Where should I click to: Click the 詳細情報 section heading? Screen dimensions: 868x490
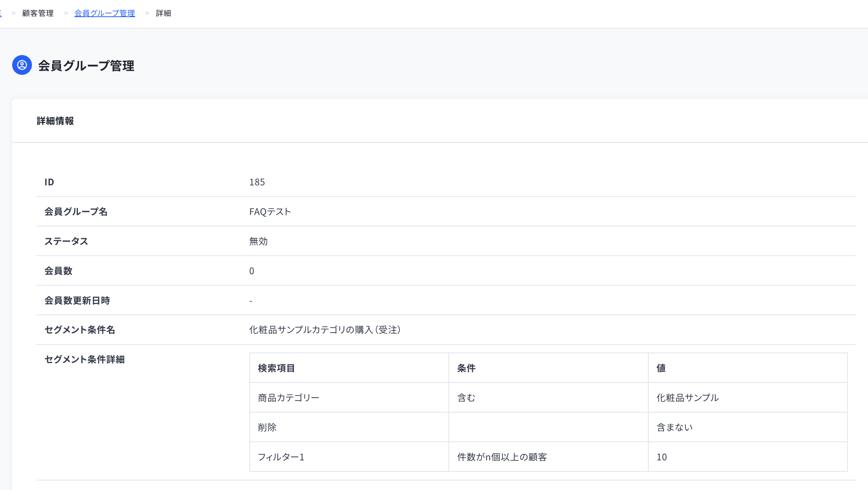tap(55, 121)
